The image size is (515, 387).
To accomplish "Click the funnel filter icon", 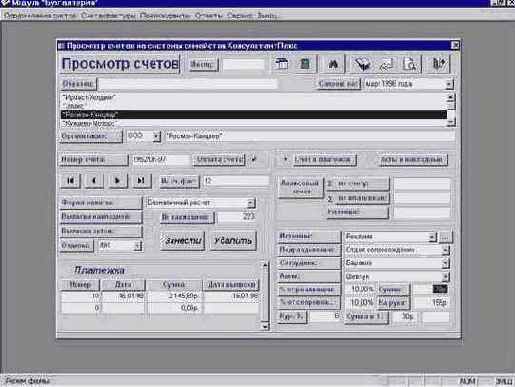I will point(362,64).
